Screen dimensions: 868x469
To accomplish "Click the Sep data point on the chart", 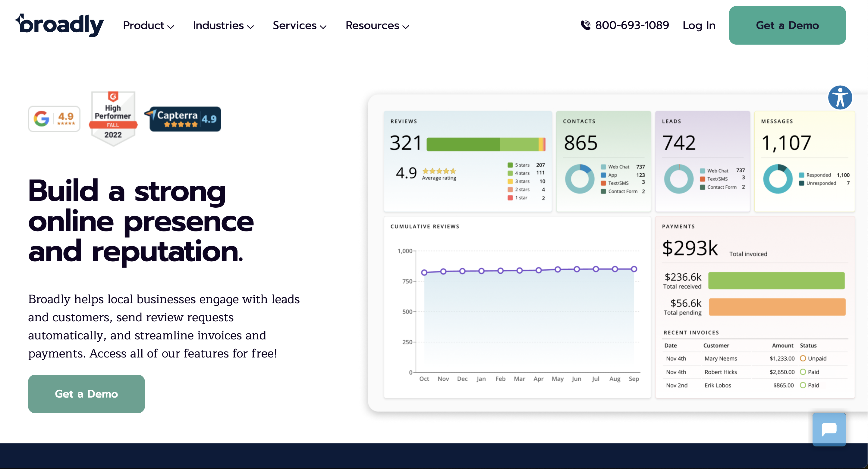I will pos(634,269).
